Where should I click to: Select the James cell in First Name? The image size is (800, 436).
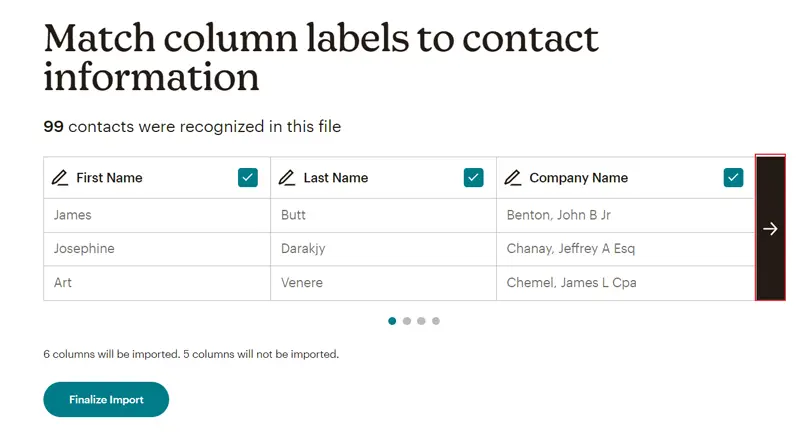[73, 215]
